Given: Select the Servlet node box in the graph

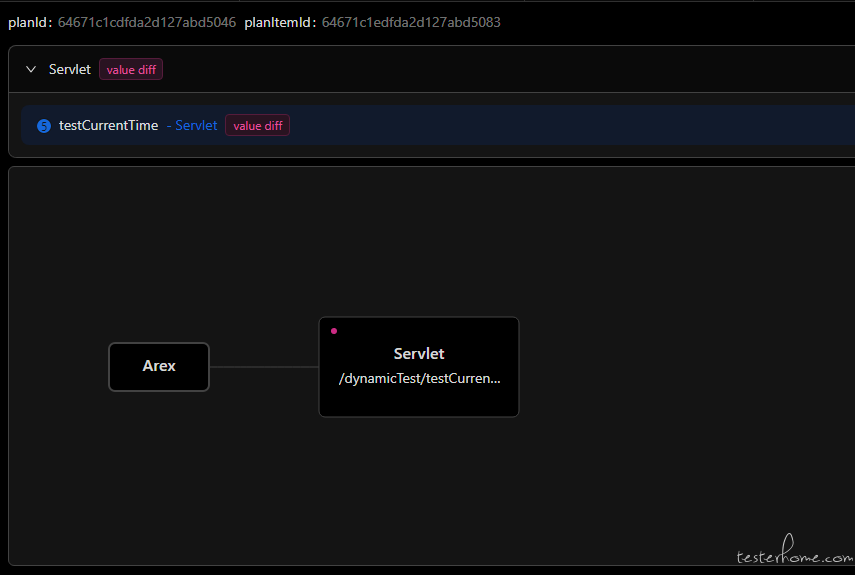Looking at the screenshot, I should [x=419, y=367].
